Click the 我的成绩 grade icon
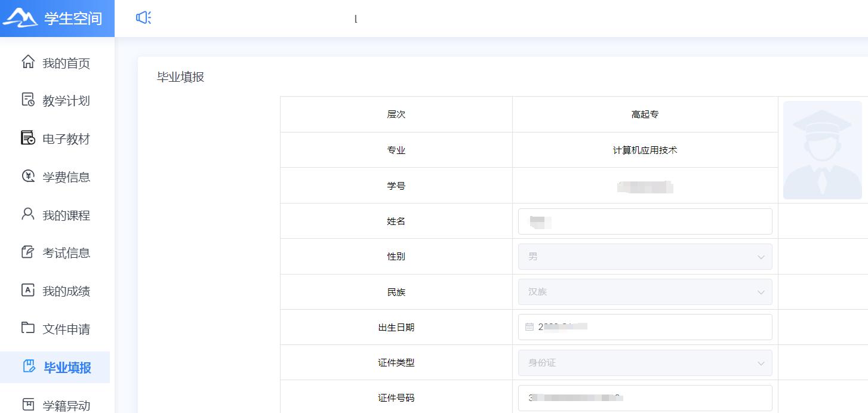This screenshot has width=868, height=413. [28, 290]
